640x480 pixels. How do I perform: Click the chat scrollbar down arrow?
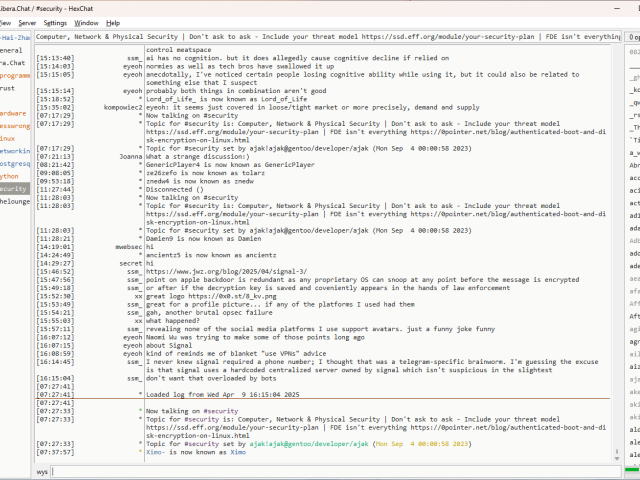pyautogui.click(x=617, y=458)
